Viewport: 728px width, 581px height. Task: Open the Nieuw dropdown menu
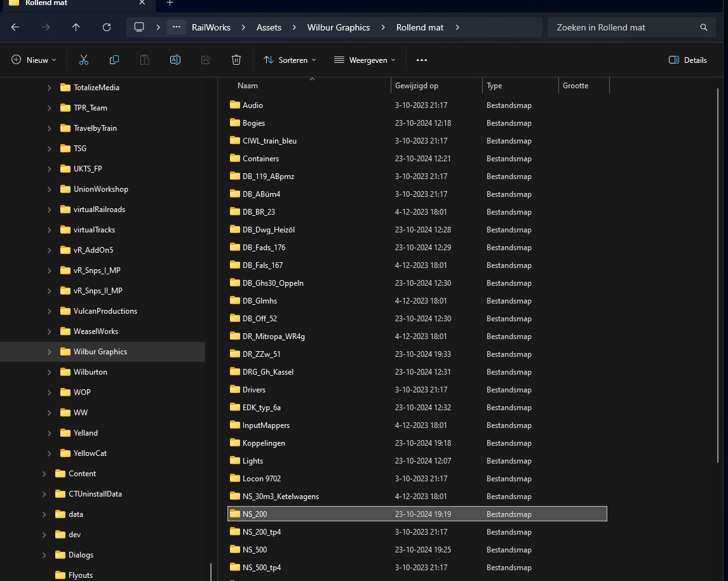coord(34,60)
